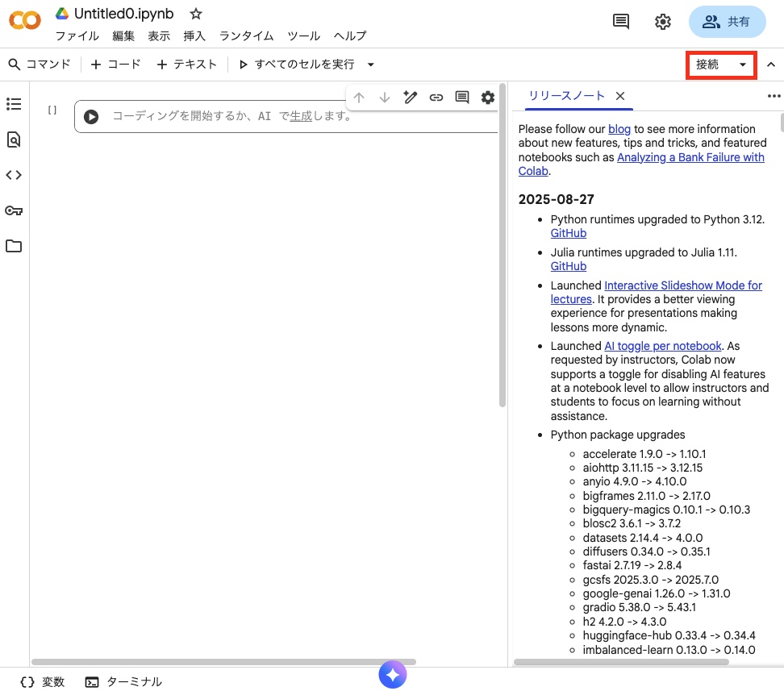
Task: Open the files folder icon
Action: [x=14, y=246]
